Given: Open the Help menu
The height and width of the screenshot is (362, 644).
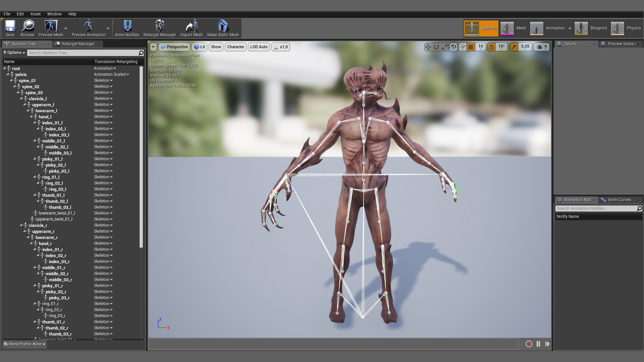Looking at the screenshot, I should (x=72, y=14).
